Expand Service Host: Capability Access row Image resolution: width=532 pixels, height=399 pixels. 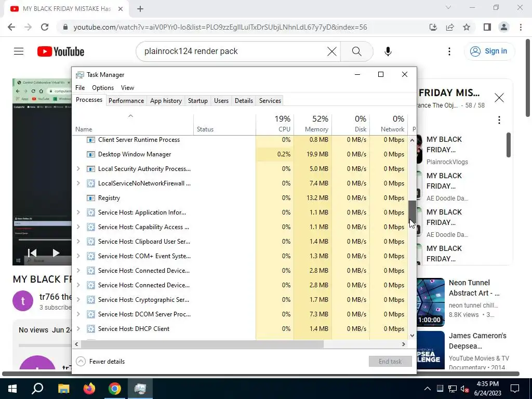[78, 227]
